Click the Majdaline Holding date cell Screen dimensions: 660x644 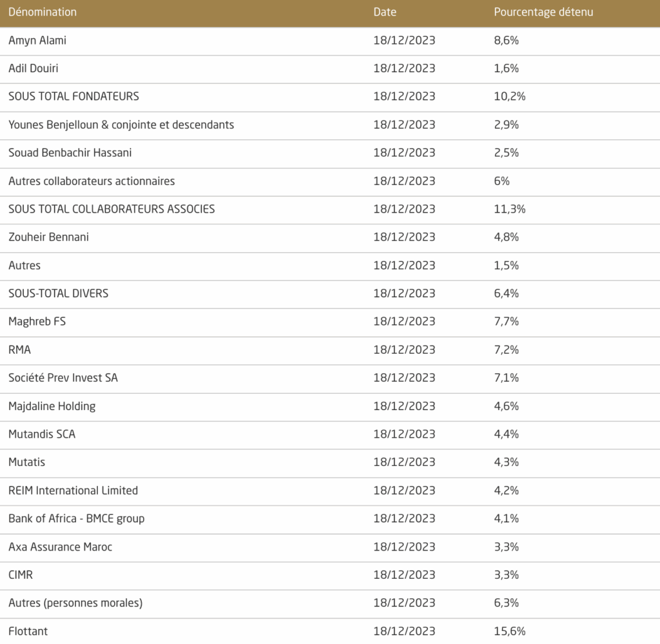pyautogui.click(x=404, y=406)
